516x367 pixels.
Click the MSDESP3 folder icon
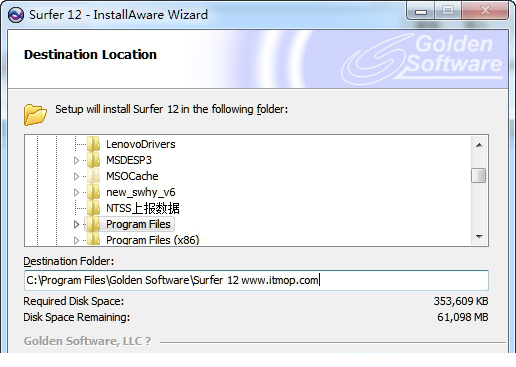[93, 160]
